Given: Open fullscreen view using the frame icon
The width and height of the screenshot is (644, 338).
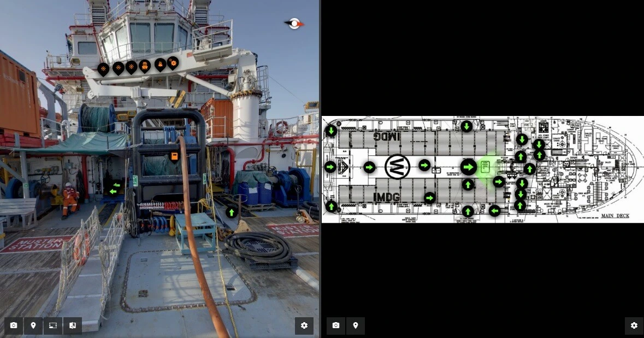Looking at the screenshot, I should point(53,325).
